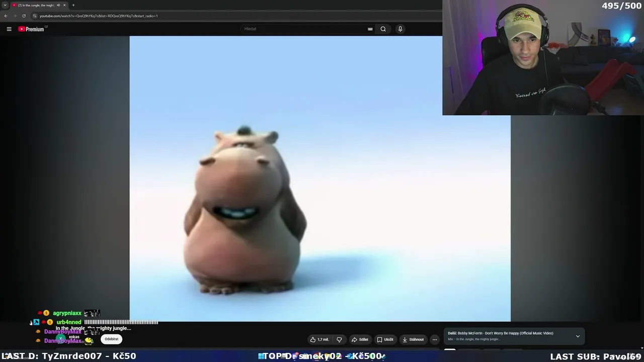The width and height of the screenshot is (644, 362).
Task: Open the tab search dropdown arrow
Action: tap(5, 5)
